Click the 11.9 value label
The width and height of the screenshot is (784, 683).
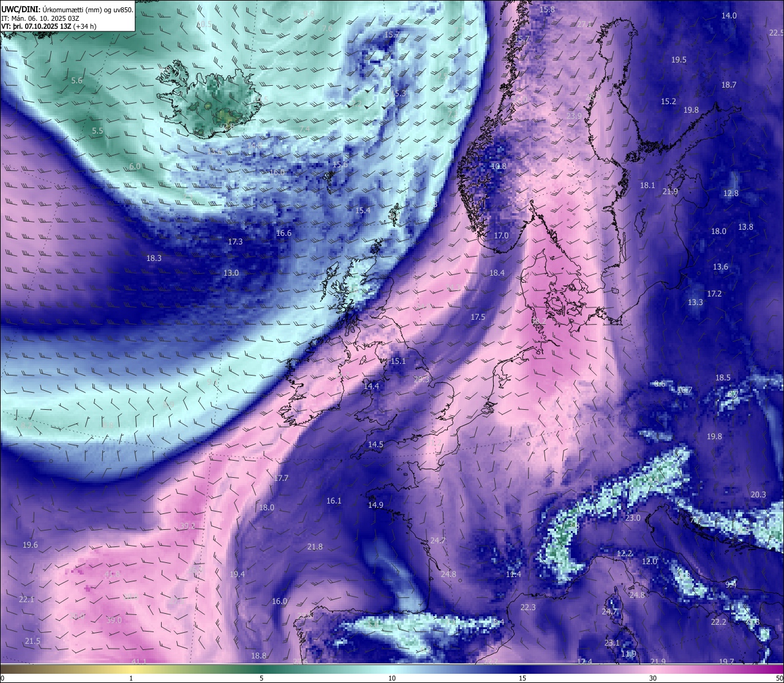(628, 654)
